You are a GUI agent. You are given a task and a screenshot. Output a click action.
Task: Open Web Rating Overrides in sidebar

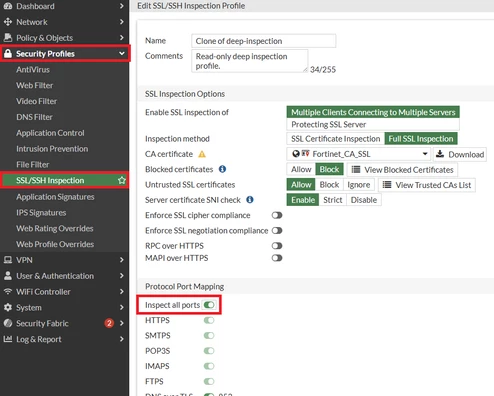[55, 228]
